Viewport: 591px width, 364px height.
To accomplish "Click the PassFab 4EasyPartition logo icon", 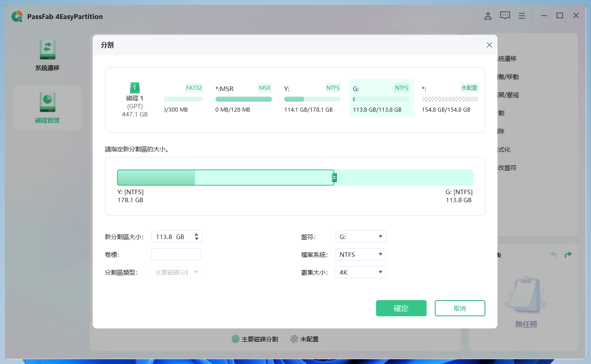I will click(17, 17).
